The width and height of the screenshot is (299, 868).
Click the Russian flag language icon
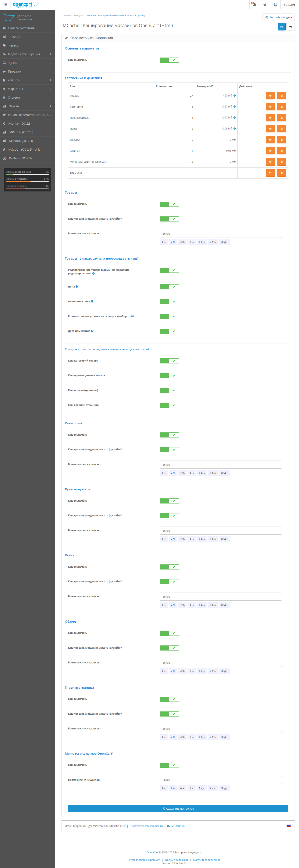click(289, 826)
